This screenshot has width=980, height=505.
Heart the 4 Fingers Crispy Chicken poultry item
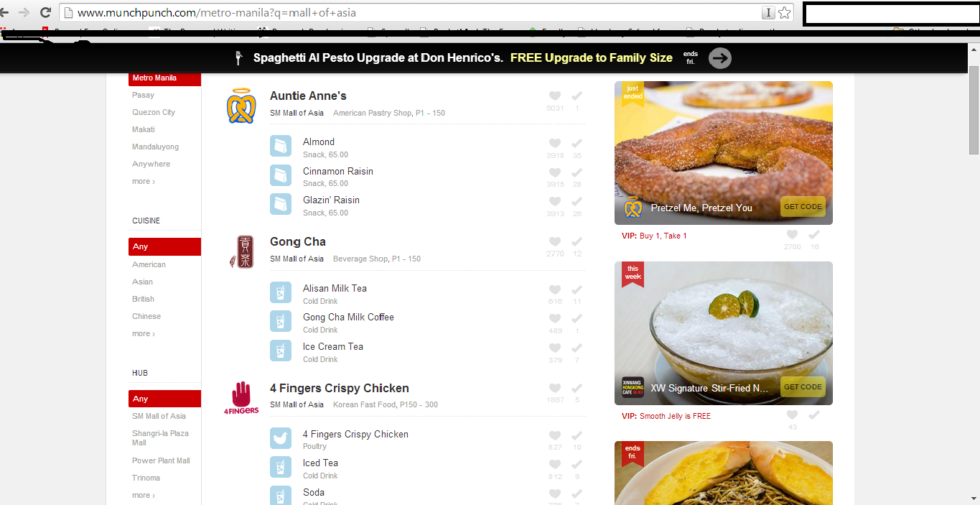[x=555, y=436]
